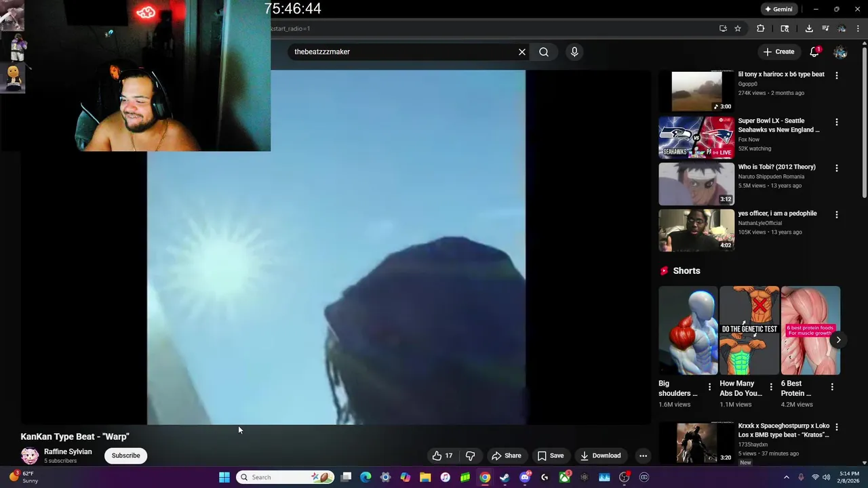The height and width of the screenshot is (488, 868).
Task: Open Xbox app from the taskbar
Action: pos(564,477)
